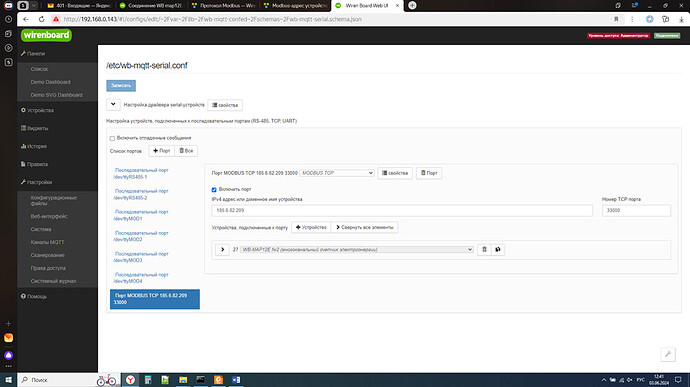Image resolution: width=690 pixels, height=387 pixels.
Task: Click the duplicate device icon next to trash
Action: click(498, 250)
